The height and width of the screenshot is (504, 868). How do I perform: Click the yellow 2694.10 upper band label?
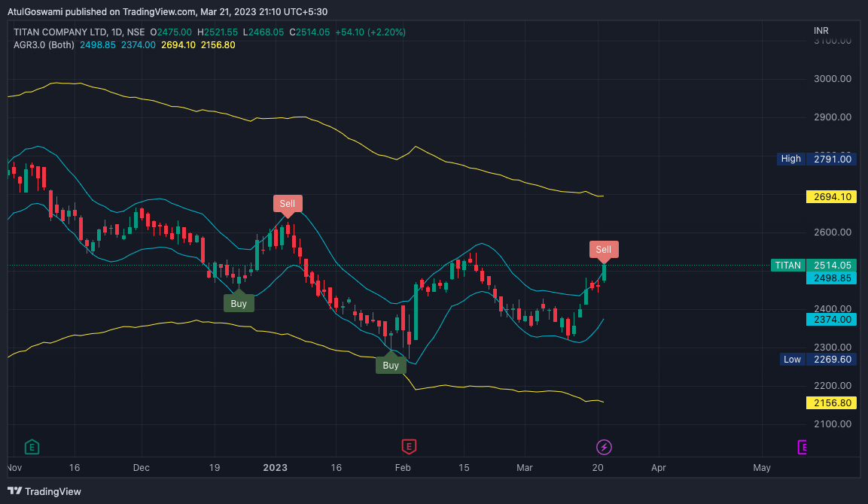[831, 197]
